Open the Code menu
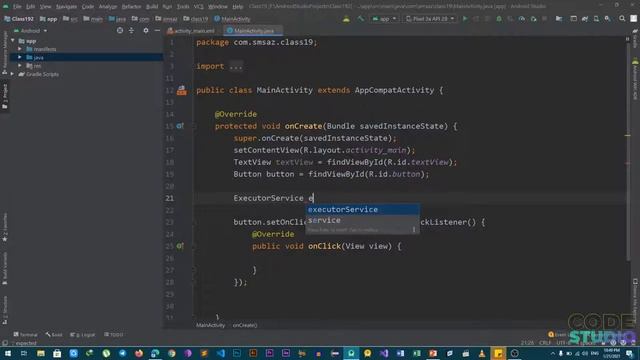Image resolution: width=640 pixels, height=360 pixels. (88, 7)
